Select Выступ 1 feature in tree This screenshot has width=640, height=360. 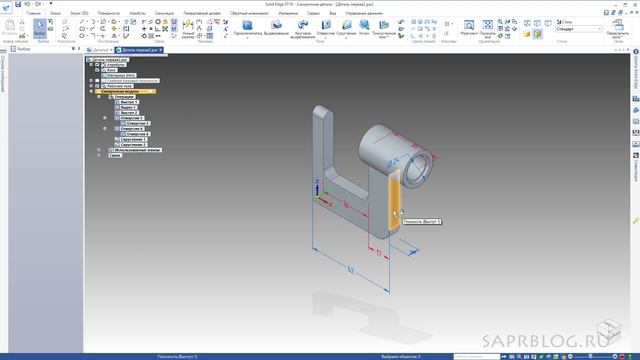(x=129, y=102)
